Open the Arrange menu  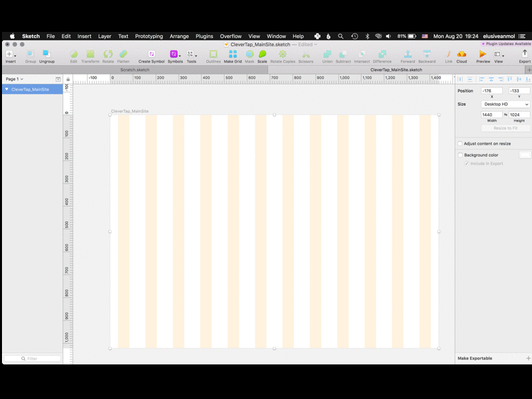coord(179,36)
